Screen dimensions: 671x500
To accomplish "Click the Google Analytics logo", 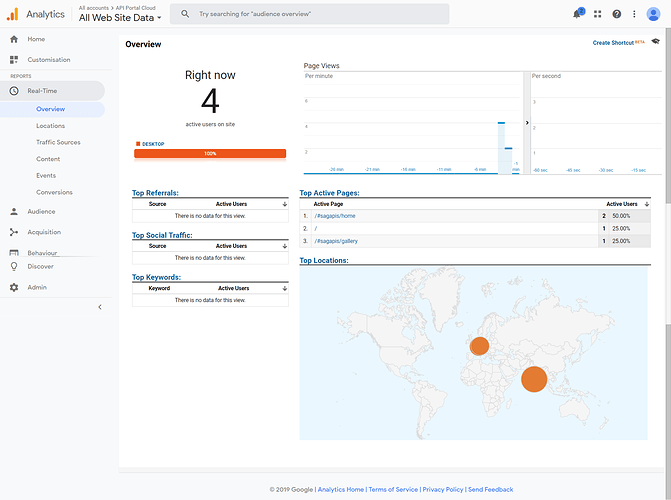I will 13,14.
